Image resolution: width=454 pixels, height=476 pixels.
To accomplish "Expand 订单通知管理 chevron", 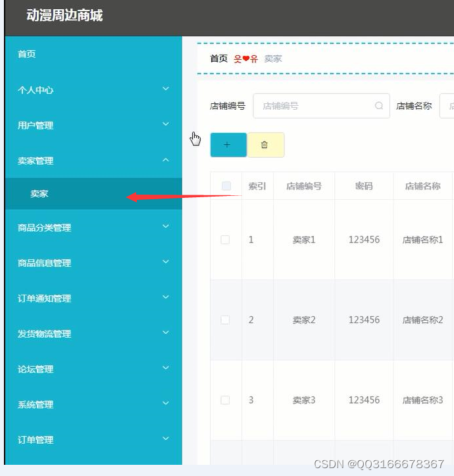I will (x=166, y=297).
